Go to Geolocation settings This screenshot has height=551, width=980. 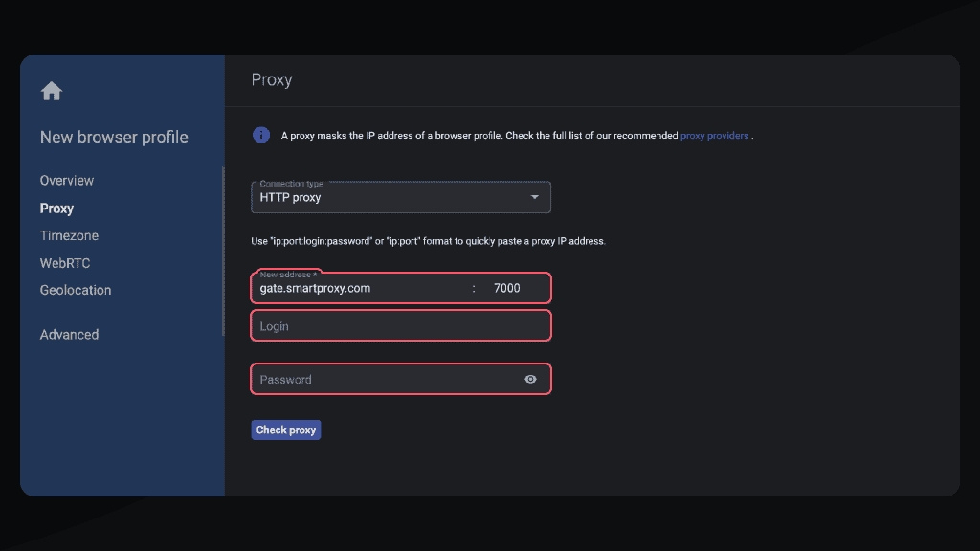tap(76, 290)
